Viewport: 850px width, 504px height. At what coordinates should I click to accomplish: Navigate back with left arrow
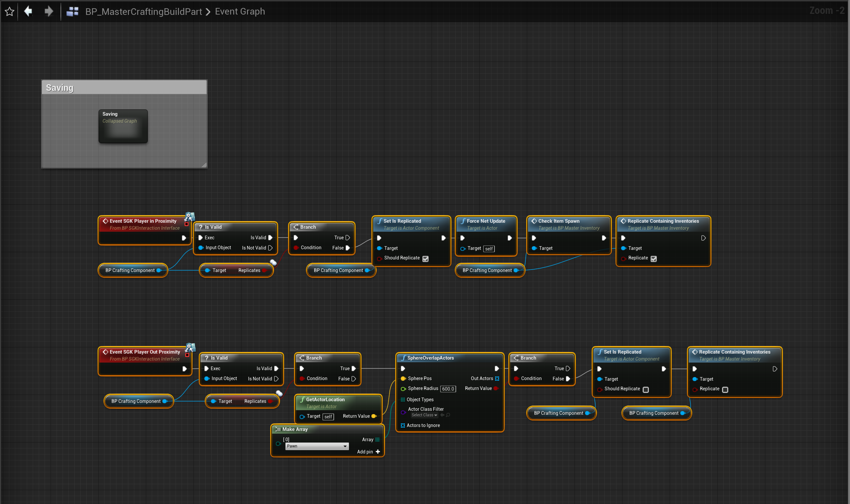click(28, 11)
